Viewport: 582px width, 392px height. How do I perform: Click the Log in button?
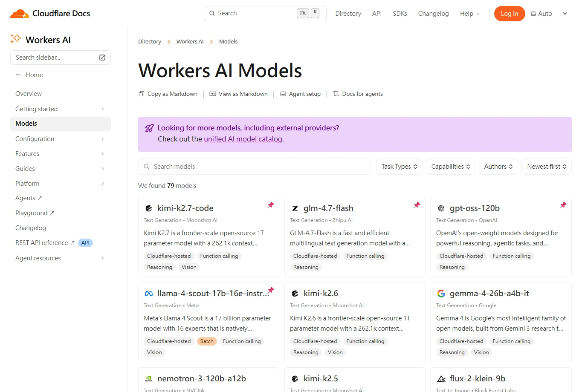510,14
